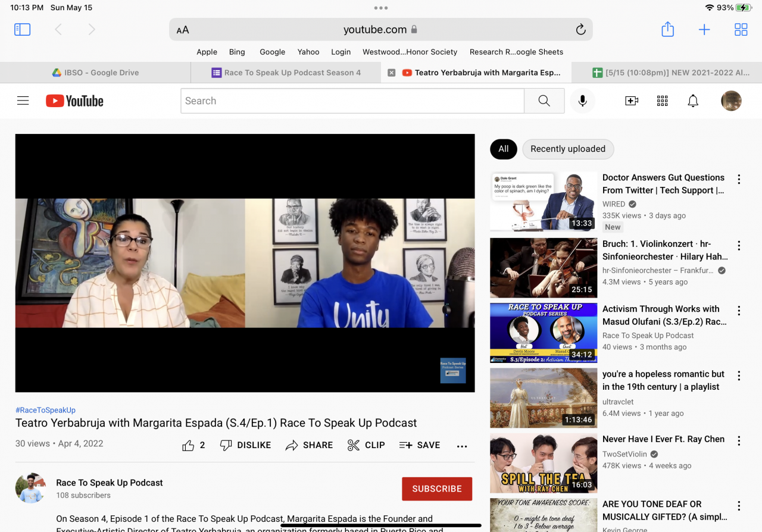Tap the voice search microphone icon

[x=582, y=101]
